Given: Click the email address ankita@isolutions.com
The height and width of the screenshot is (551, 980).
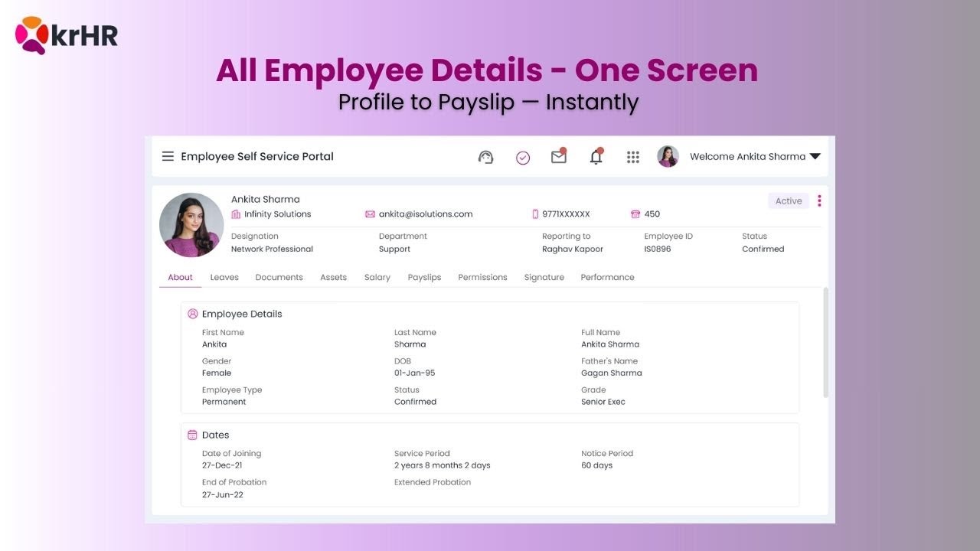Looking at the screenshot, I should coord(426,214).
